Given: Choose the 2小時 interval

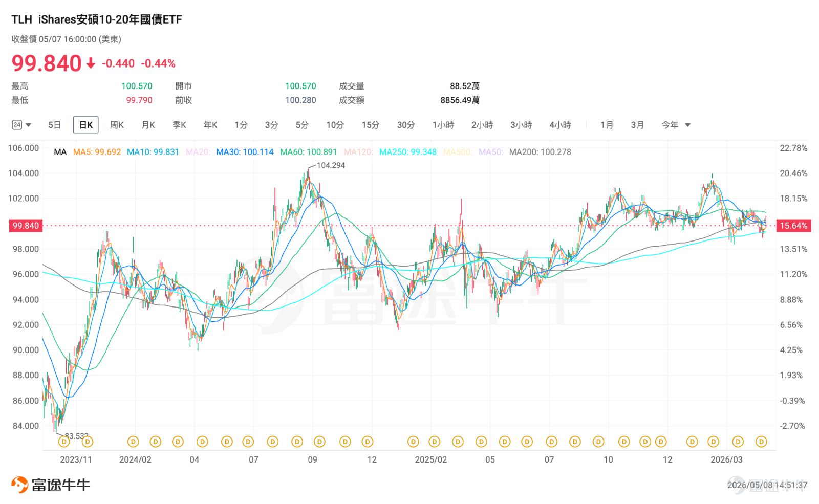Looking at the screenshot, I should tap(482, 125).
